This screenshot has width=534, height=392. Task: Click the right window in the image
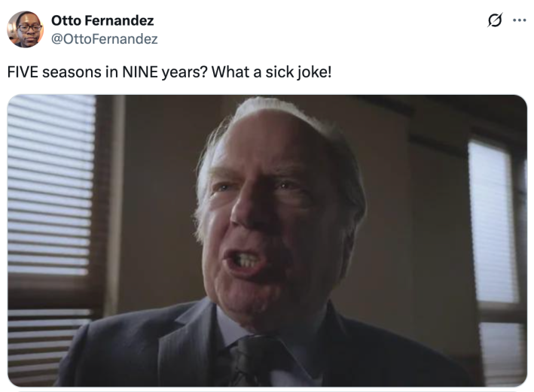coord(493,226)
